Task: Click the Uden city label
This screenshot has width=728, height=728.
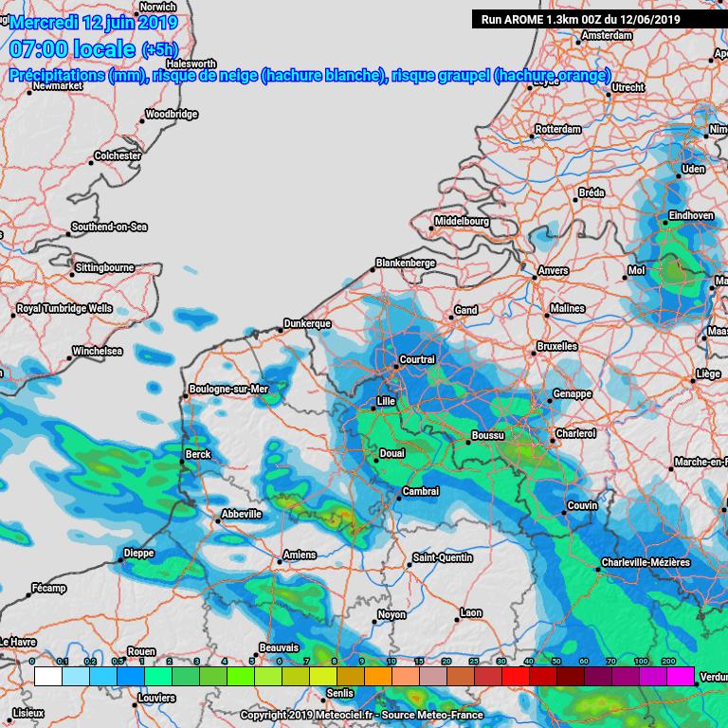Action: pyautogui.click(x=693, y=169)
